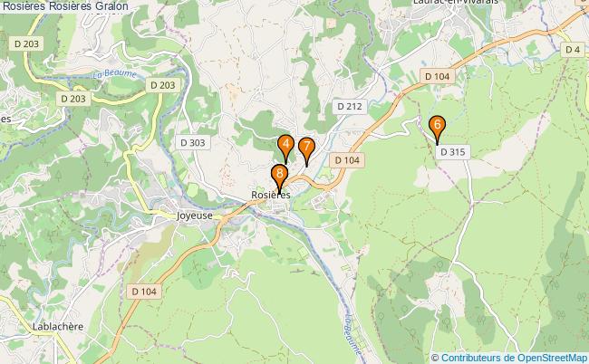Click the La Beaume river label at top
Image resolution: width=589 pixels, height=364 pixels.
(114, 73)
